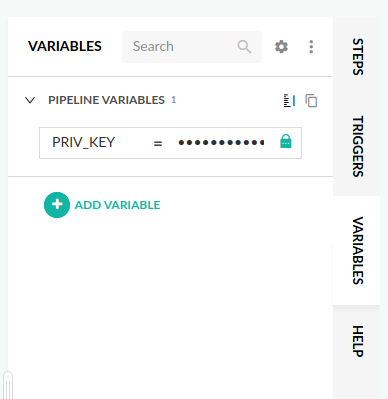
Task: Toggle encryption lock on PRIV_KEY
Action: pyautogui.click(x=286, y=141)
